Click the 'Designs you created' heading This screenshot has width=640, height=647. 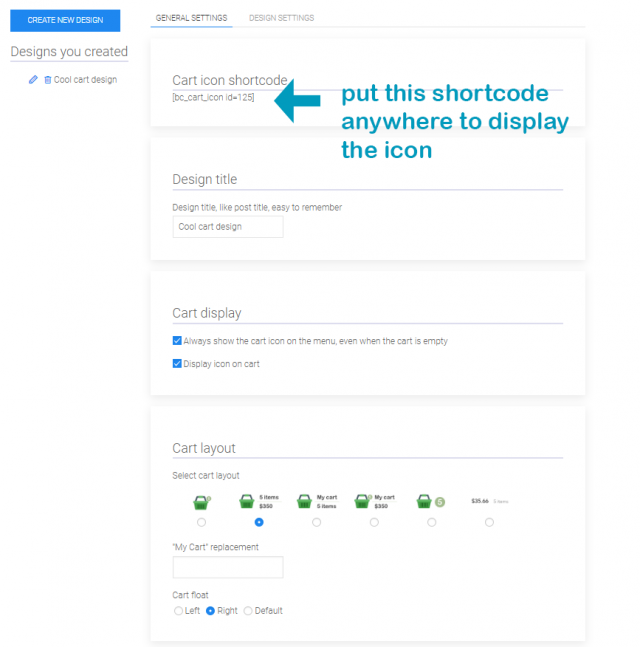click(x=69, y=52)
